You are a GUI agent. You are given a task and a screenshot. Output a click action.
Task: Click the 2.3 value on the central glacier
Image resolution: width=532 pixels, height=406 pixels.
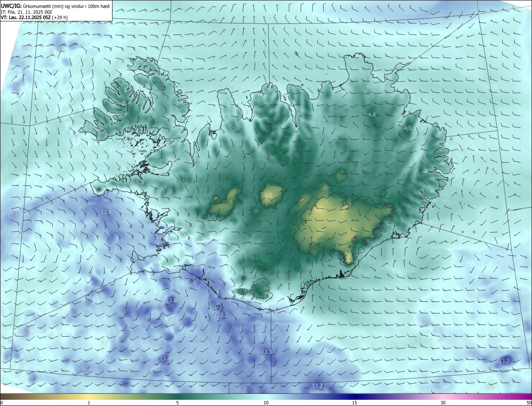(268, 195)
